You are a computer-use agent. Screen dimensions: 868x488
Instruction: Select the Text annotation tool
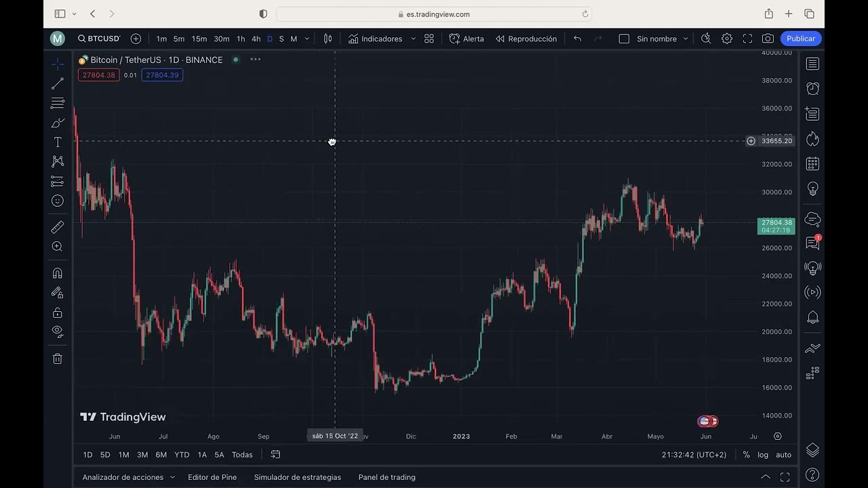click(58, 142)
